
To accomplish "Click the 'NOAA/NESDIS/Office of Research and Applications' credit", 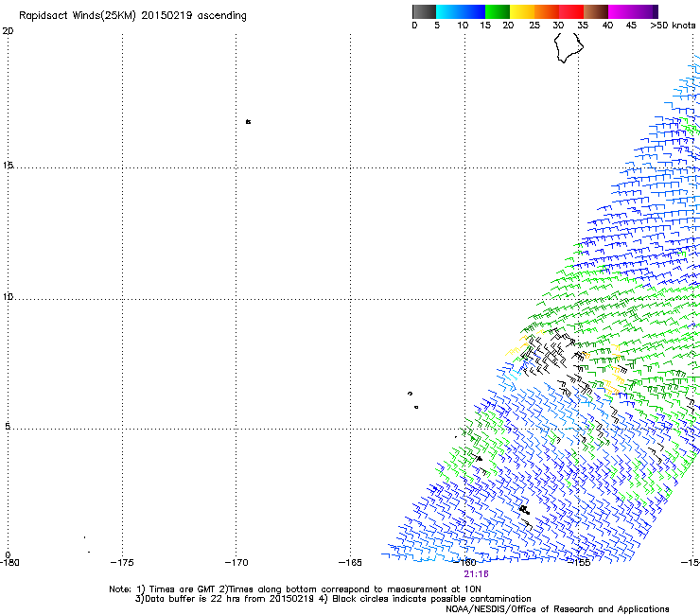I will 557,609.
